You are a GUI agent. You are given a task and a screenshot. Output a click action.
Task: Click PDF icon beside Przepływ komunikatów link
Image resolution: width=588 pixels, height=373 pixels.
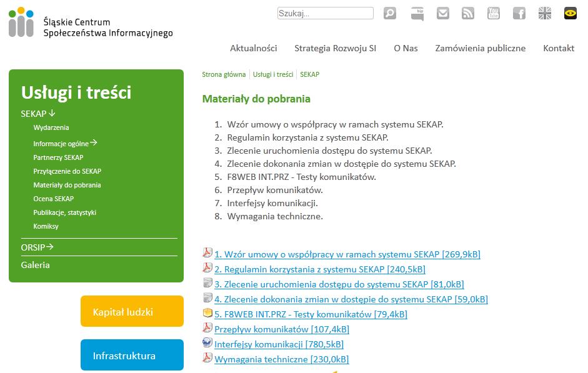pyautogui.click(x=207, y=327)
